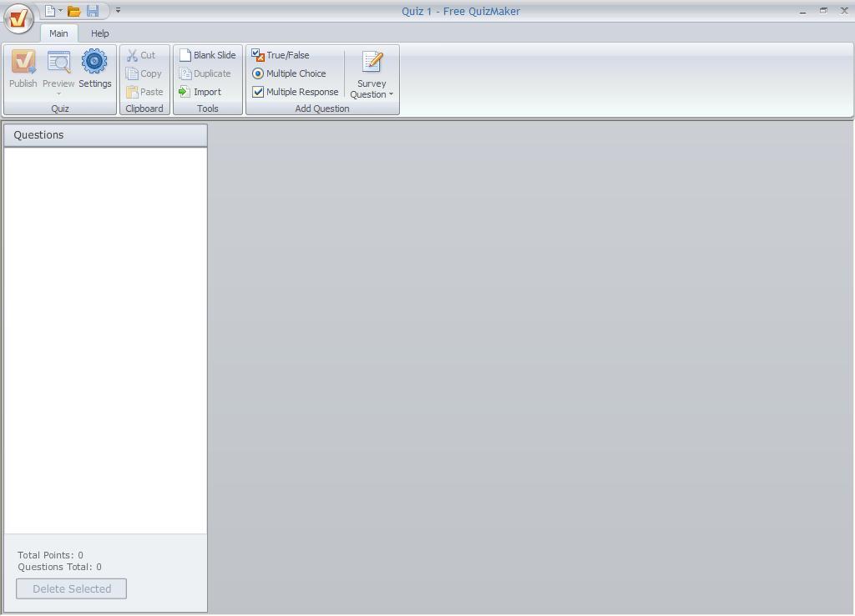The image size is (855, 616).
Task: Click inside the empty Questions list
Action: (104, 334)
